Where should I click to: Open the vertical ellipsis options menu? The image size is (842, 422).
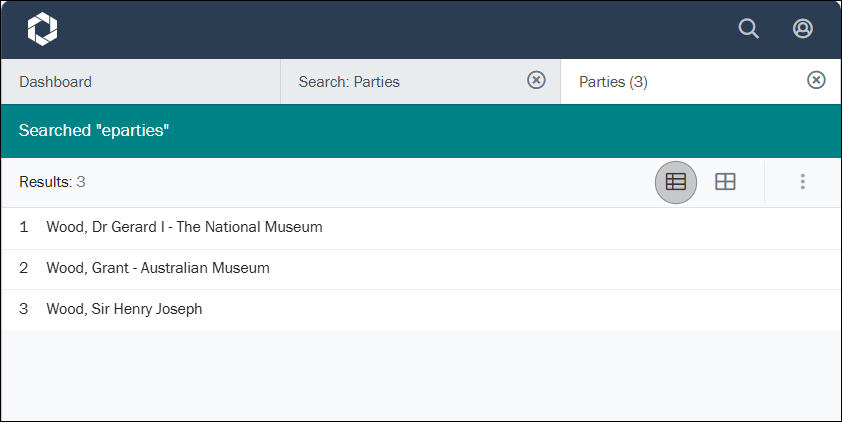coord(802,182)
